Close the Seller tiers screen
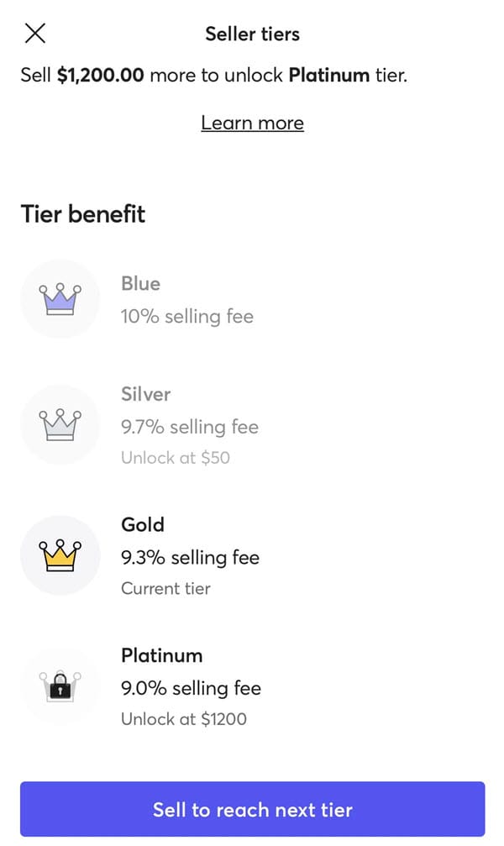Image resolution: width=504 pixels, height=846 pixels. (35, 34)
